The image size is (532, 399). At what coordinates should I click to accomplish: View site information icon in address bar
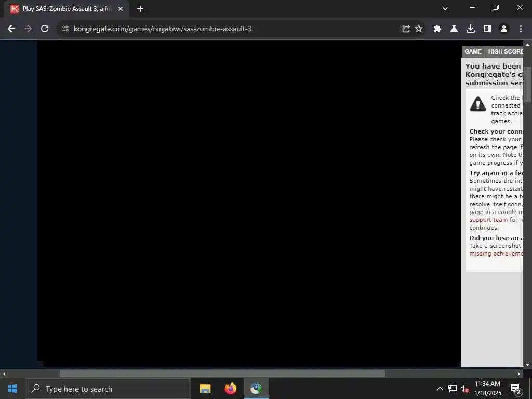point(65,29)
